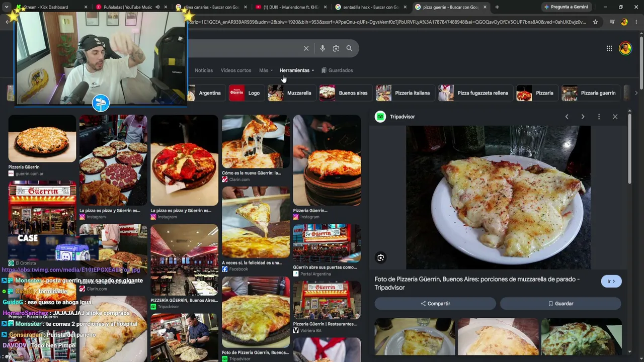Open the Chrome three-dot menu
This screenshot has width=644, height=362.
(636, 22)
